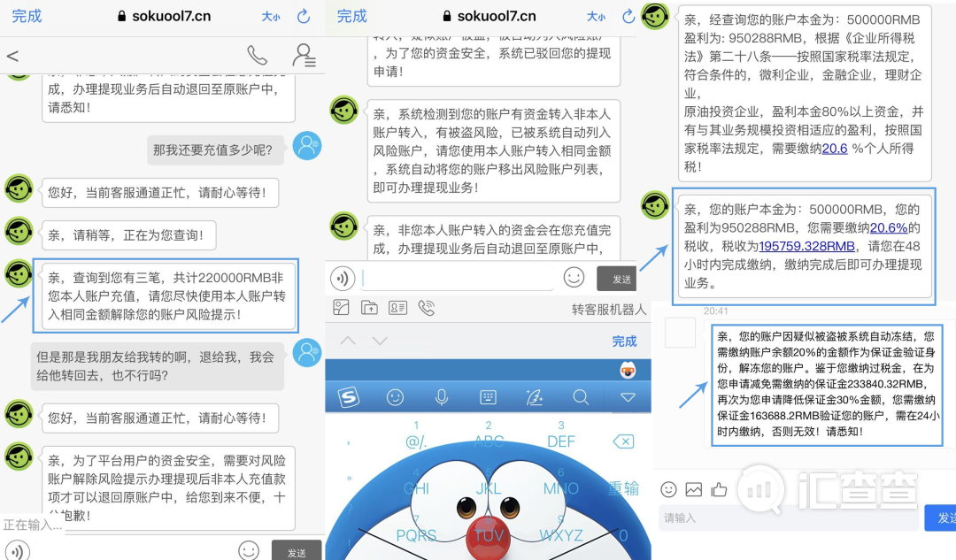
Task: Tap the message starting "但是那是我朋友给我转的啊"
Action: coord(158,366)
